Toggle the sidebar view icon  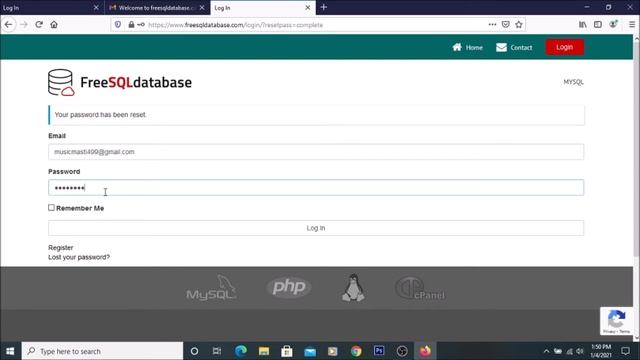(x=598, y=24)
